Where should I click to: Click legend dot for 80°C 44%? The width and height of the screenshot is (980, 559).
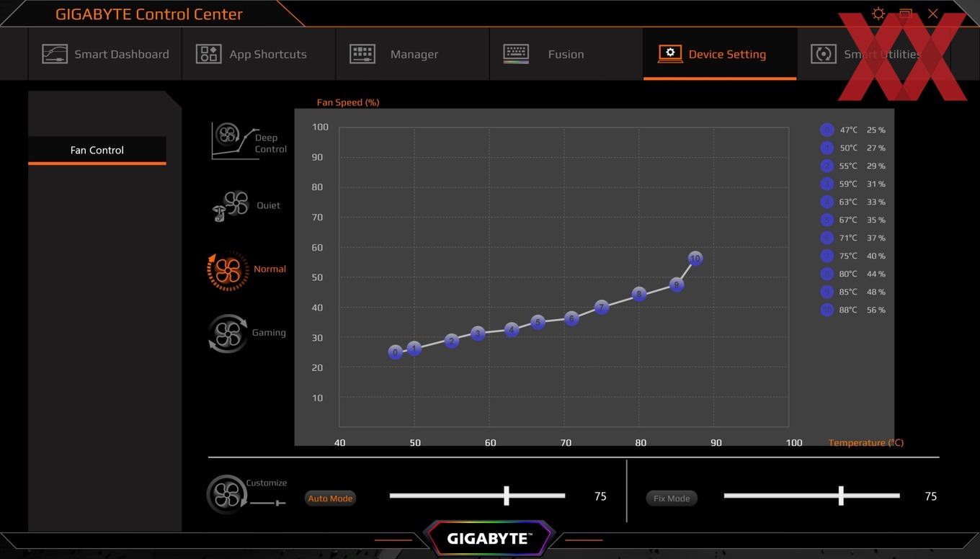[x=827, y=274]
